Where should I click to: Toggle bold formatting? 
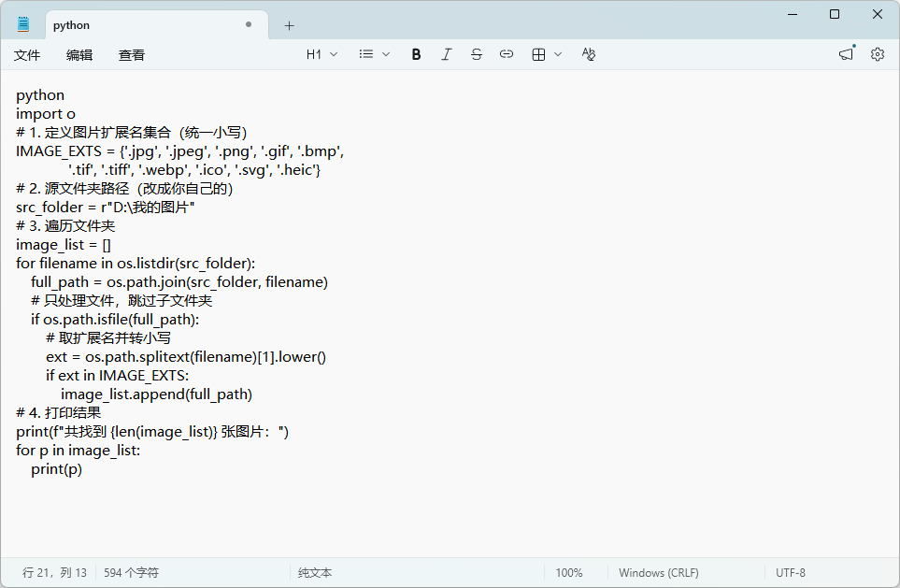pyautogui.click(x=416, y=54)
